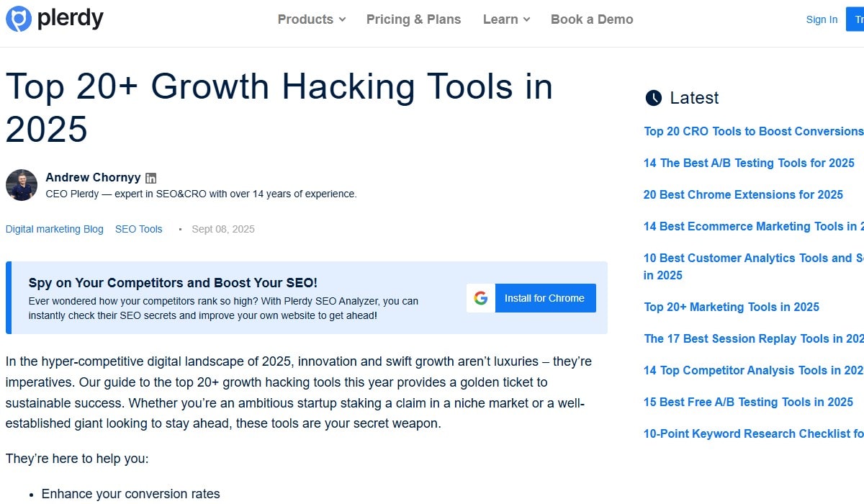This screenshot has width=864, height=504.
Task: Open Pricing & Plans page
Action: pos(413,19)
